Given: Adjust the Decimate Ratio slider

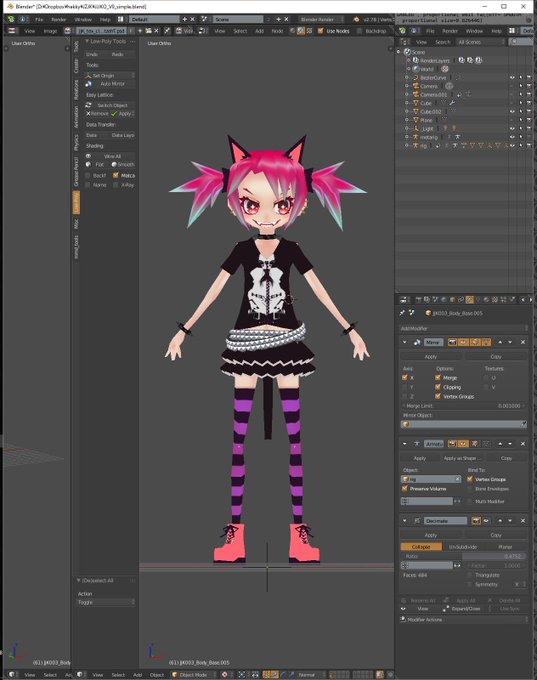Looking at the screenshot, I should 463,556.
